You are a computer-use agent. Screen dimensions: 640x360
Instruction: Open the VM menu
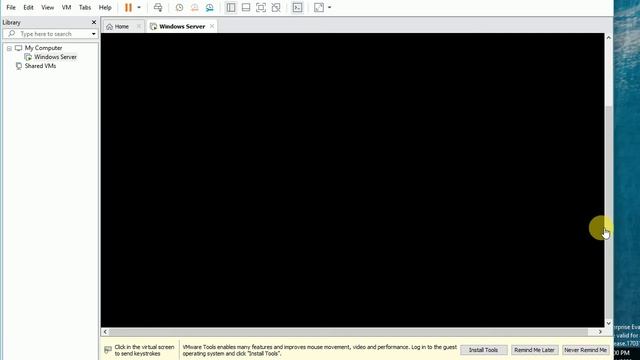(66, 7)
